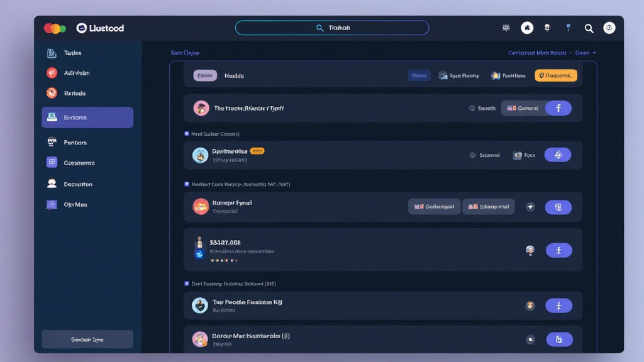Select the purple pill tab in filter bar

tap(205, 75)
